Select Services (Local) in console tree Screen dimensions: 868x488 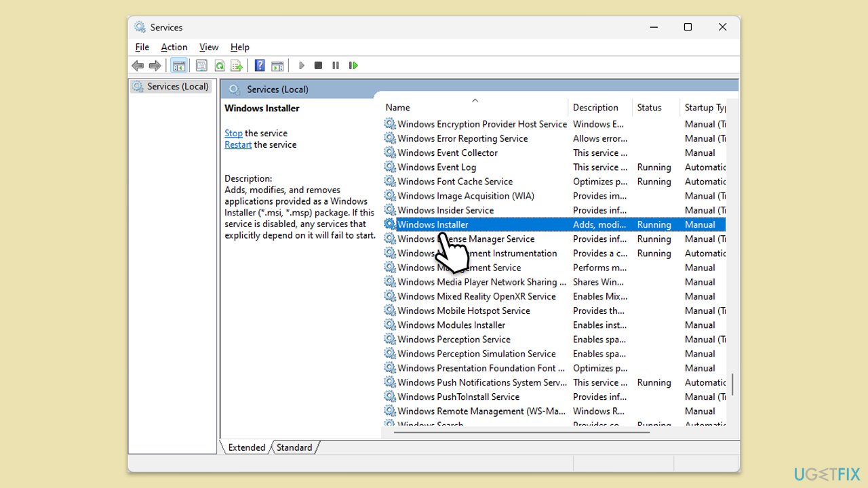coord(171,86)
